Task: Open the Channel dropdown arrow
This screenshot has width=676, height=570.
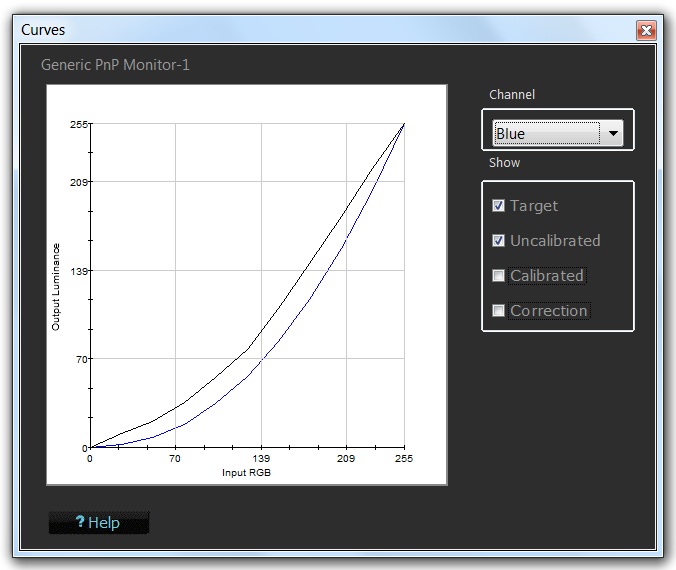Action: (613, 133)
